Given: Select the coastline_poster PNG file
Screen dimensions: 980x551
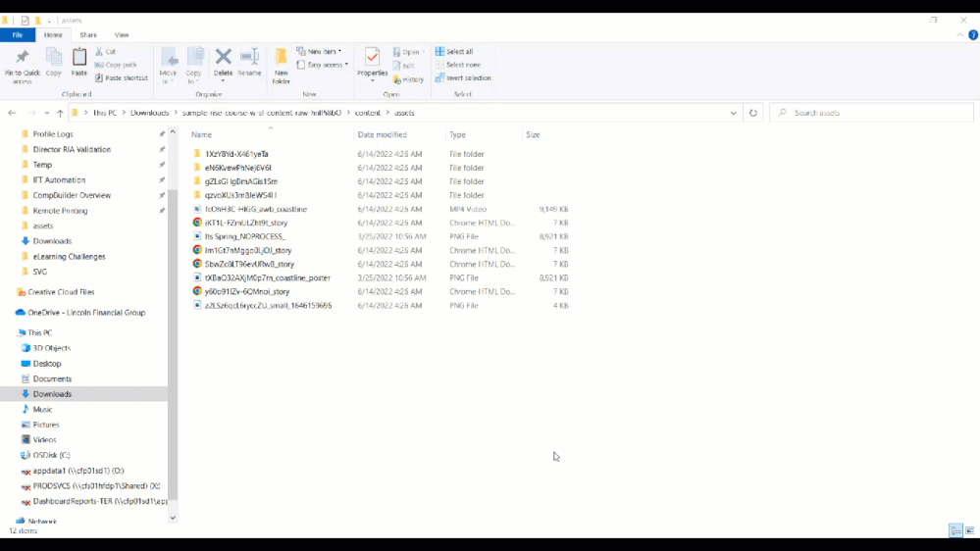Looking at the screenshot, I should pos(268,278).
